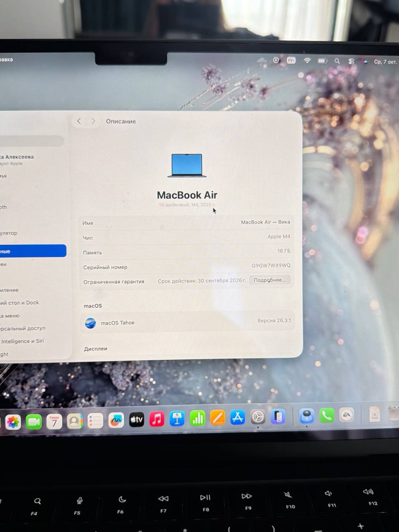Viewport: 399px width, 532px height.
Task: Open Control Center from the menu bar
Action: point(351,62)
